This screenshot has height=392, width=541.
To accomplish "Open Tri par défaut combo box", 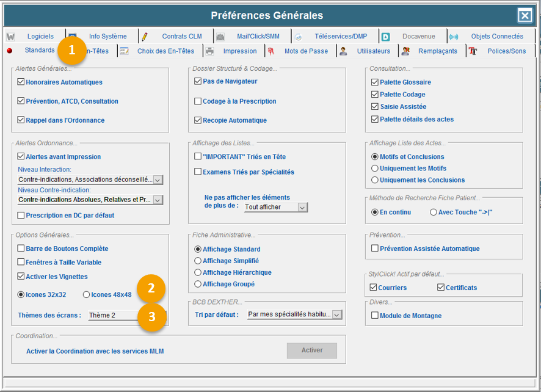I will 336,314.
